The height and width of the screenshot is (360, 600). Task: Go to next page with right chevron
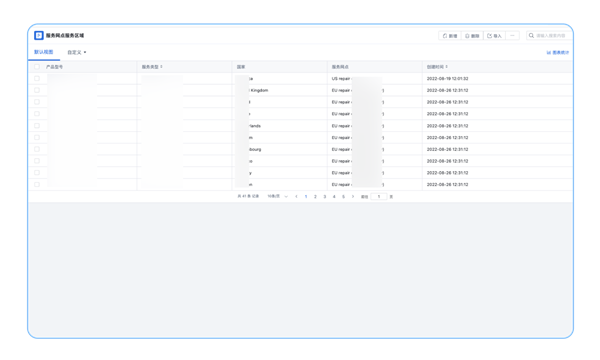[353, 196]
